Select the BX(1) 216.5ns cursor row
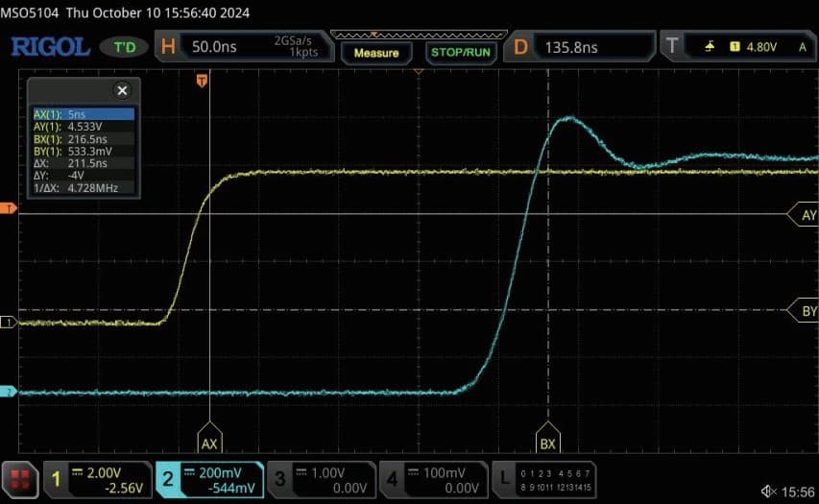 [84, 139]
